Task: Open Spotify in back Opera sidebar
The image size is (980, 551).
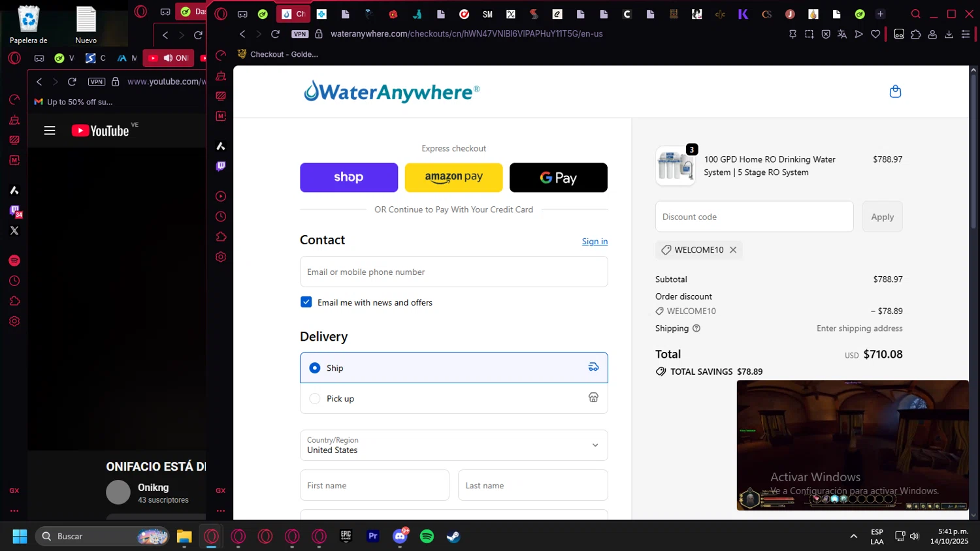Action: (14, 260)
